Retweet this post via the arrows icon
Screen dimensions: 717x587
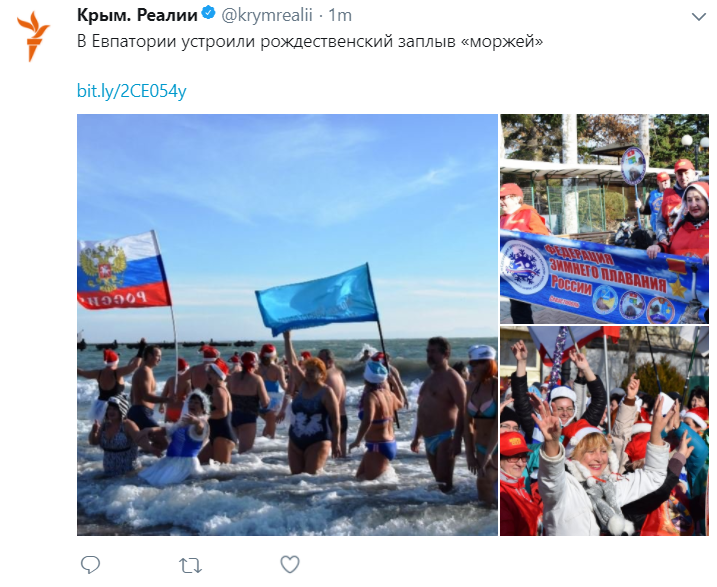(190, 566)
